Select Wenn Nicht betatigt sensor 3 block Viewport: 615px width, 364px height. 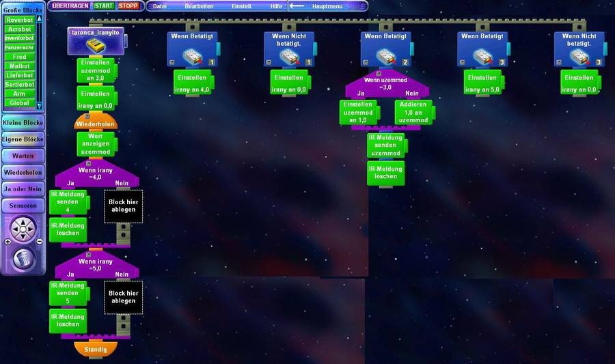(579, 49)
